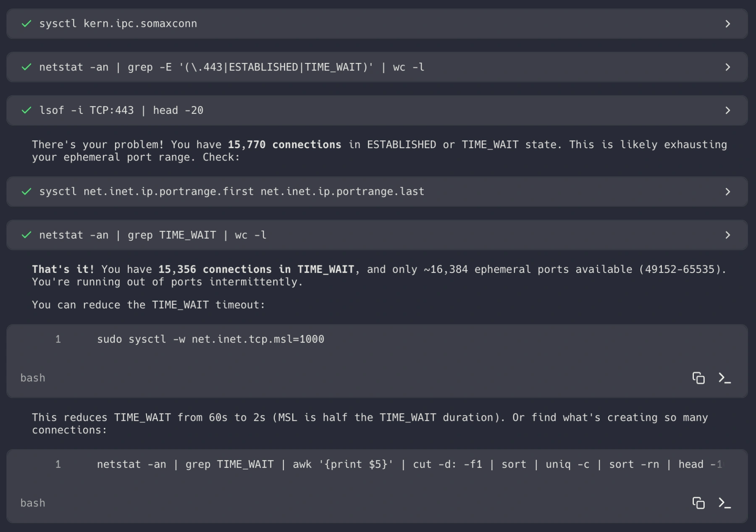The image size is (756, 532).
Task: Expand the lsof -i TCP:443 output
Action: tap(727, 110)
